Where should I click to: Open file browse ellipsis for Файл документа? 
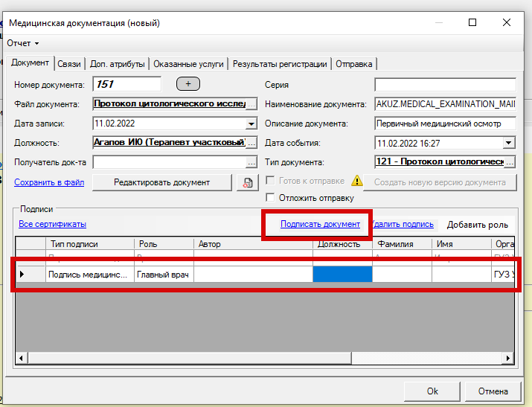[251, 104]
